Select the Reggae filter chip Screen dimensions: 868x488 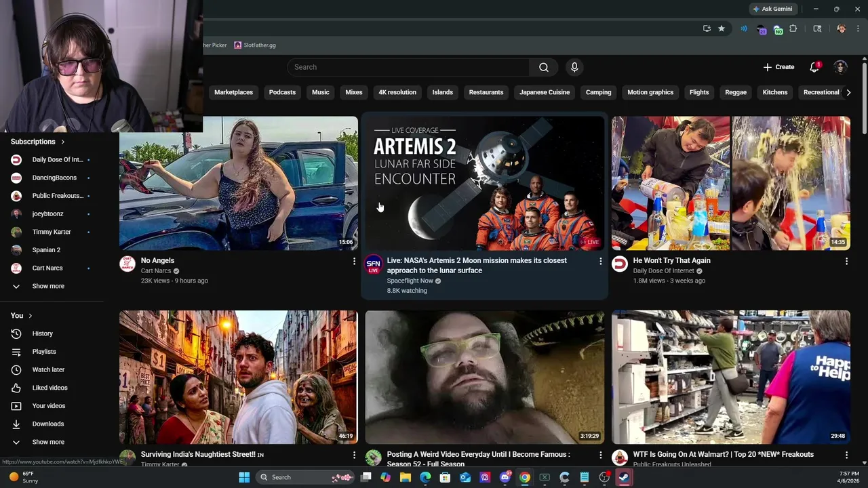[736, 92]
